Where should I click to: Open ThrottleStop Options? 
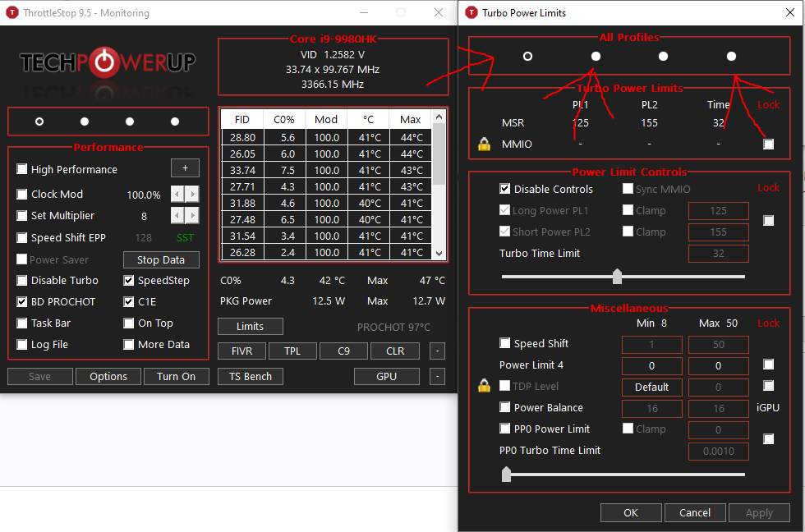(x=108, y=377)
